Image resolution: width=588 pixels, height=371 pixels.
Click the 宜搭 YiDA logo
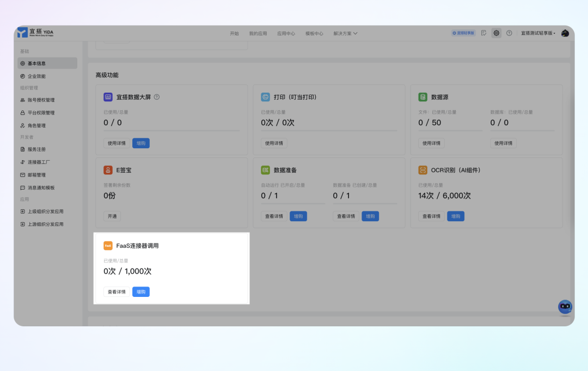[35, 33]
